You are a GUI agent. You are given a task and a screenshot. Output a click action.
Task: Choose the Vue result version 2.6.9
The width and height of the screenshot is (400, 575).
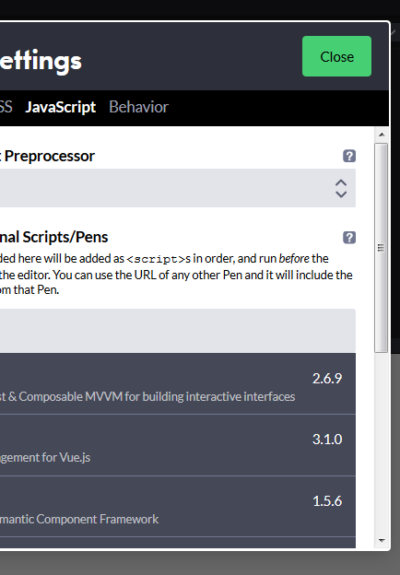[178, 384]
